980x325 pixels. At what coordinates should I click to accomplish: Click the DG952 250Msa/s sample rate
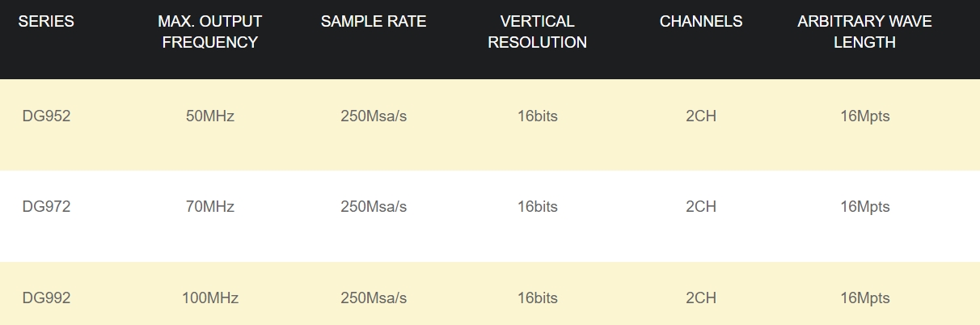coord(374,116)
